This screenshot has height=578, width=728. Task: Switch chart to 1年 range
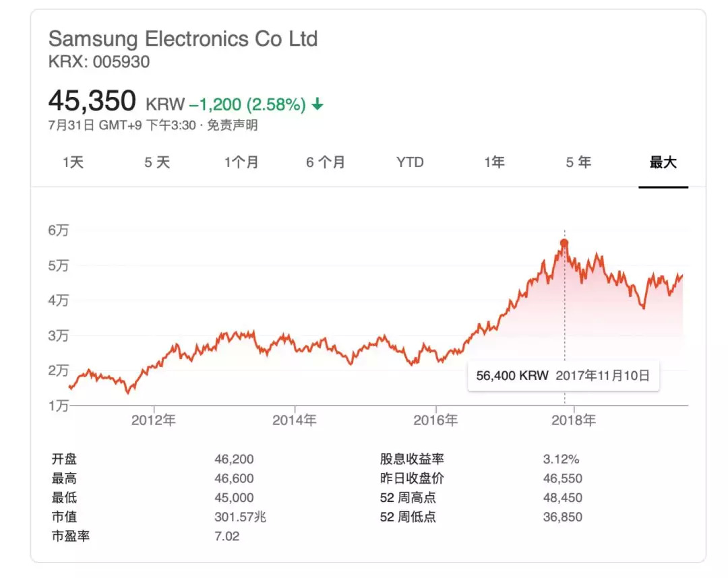pos(494,162)
